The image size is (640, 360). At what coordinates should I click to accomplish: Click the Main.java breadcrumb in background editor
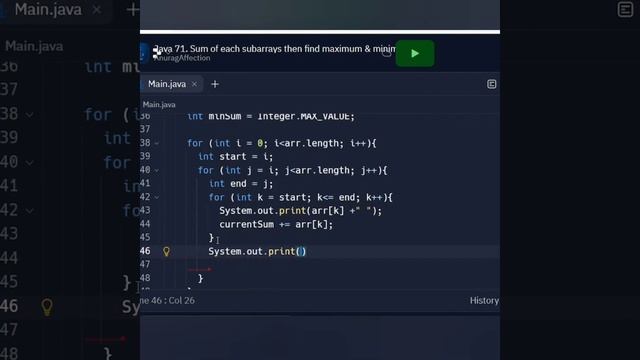point(34,46)
